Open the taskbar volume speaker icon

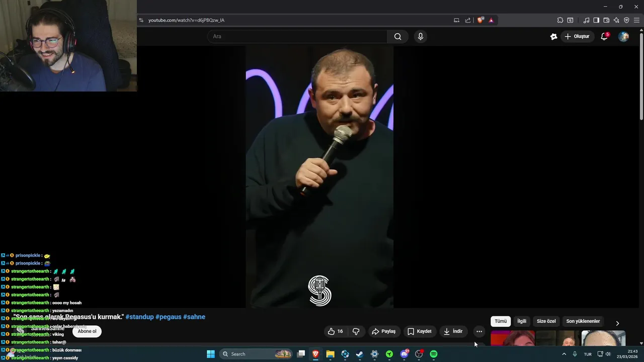coord(608,354)
